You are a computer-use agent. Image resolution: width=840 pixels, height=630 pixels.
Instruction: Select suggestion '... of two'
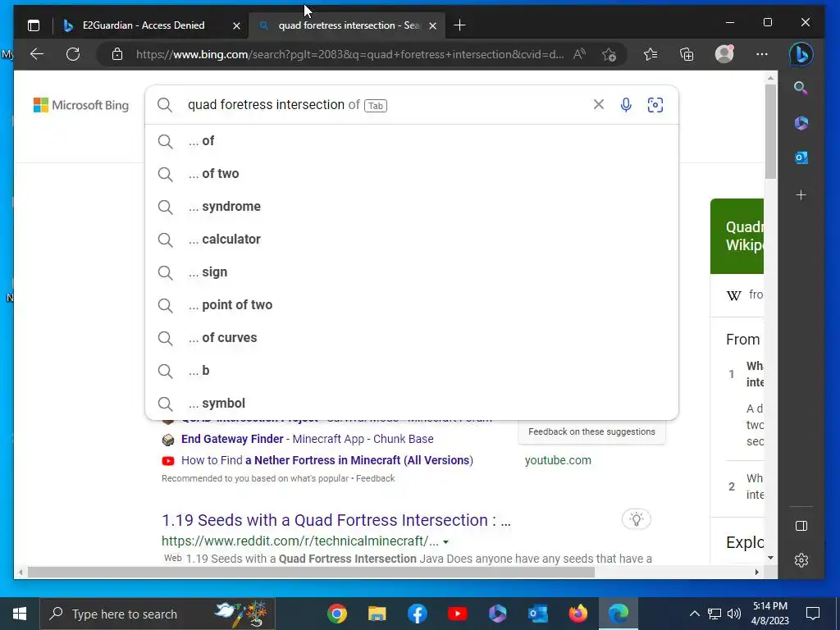click(412, 174)
